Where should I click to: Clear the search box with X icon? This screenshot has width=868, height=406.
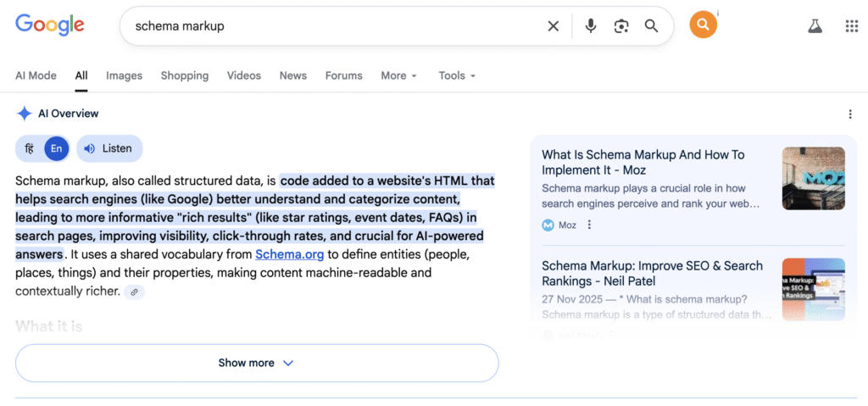[553, 26]
